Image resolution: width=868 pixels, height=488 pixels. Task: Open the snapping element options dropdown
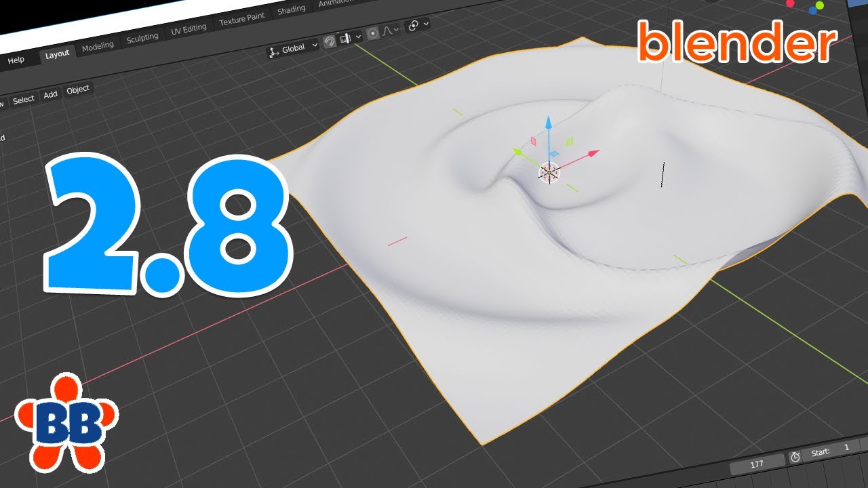point(351,38)
